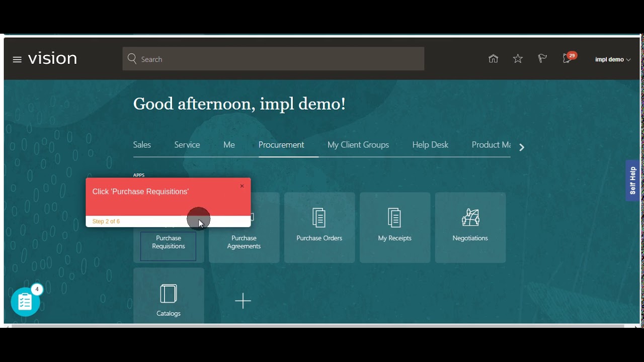Open the Catalogs book icon

coord(169,294)
